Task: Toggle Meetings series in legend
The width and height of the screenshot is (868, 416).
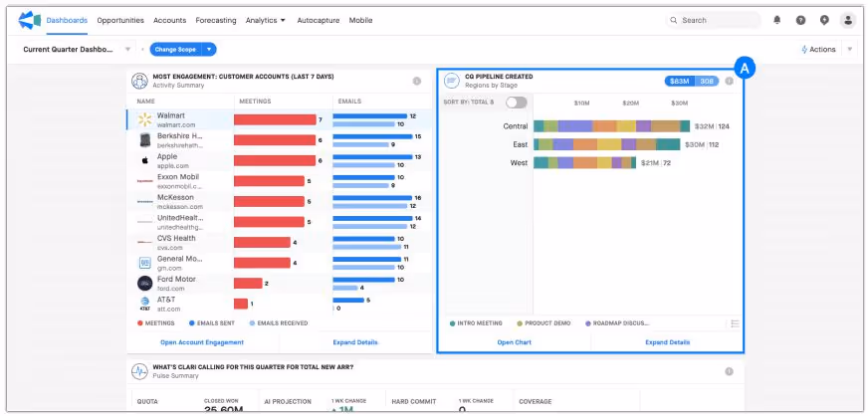Action: [x=156, y=323]
